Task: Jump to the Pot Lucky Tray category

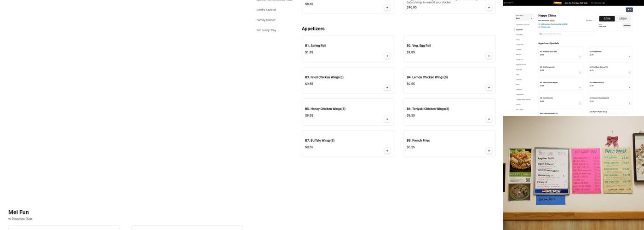Action: [x=266, y=30]
